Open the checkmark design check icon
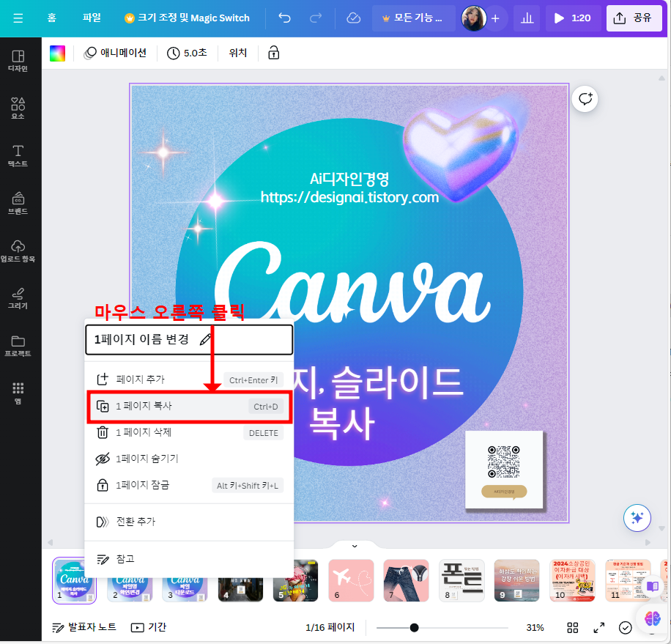671x644 pixels. tap(625, 628)
